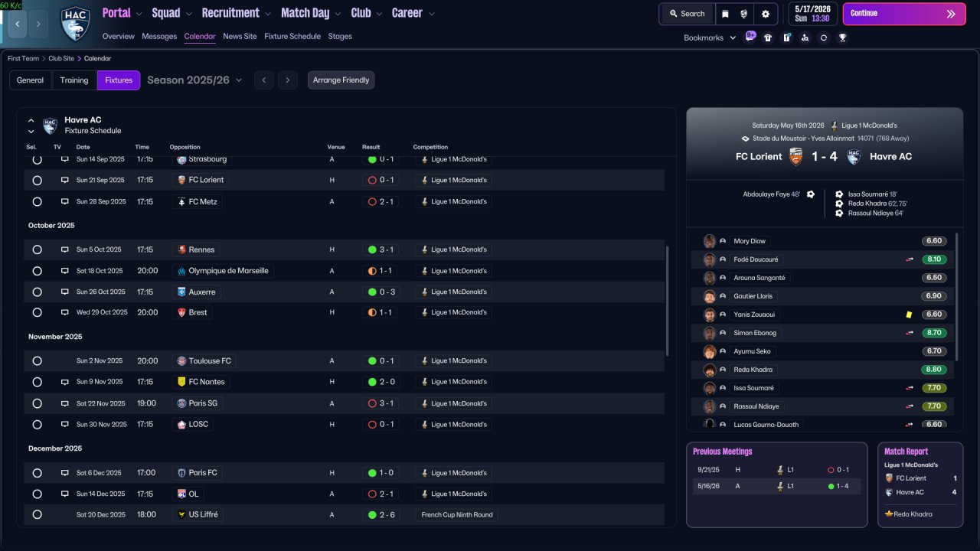980x551 pixels.
Task: Click the TV icon for the Brest fixture
Action: click(x=64, y=312)
